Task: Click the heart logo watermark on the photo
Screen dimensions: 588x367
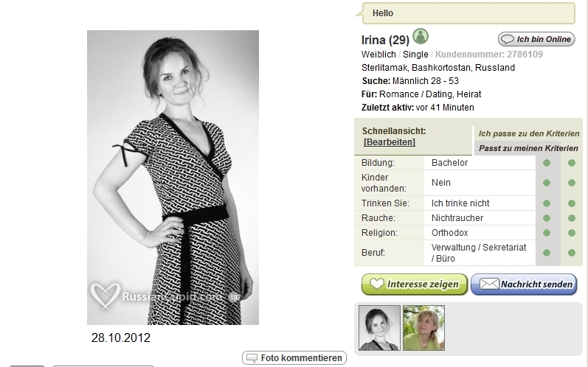Action: (106, 295)
